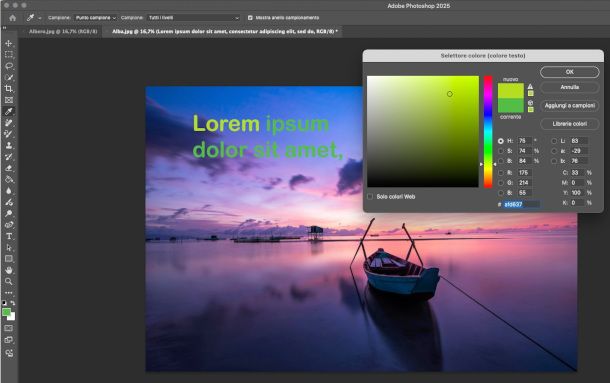Select the Hand tool
Image resolution: width=610 pixels, height=383 pixels.
9,270
